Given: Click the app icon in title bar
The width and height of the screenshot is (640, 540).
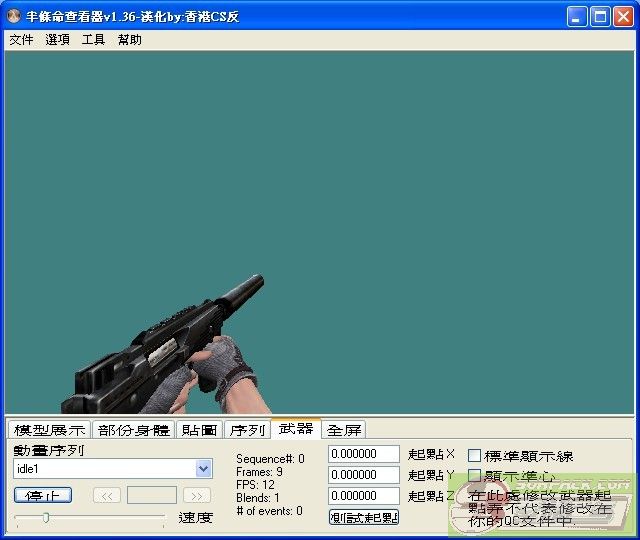Looking at the screenshot, I should [x=15, y=16].
